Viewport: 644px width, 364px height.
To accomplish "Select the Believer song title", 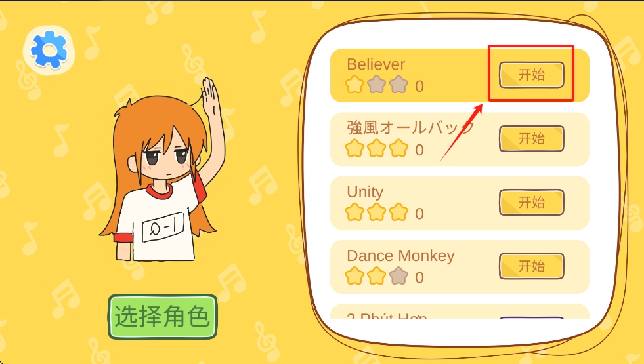I will pyautogui.click(x=376, y=64).
